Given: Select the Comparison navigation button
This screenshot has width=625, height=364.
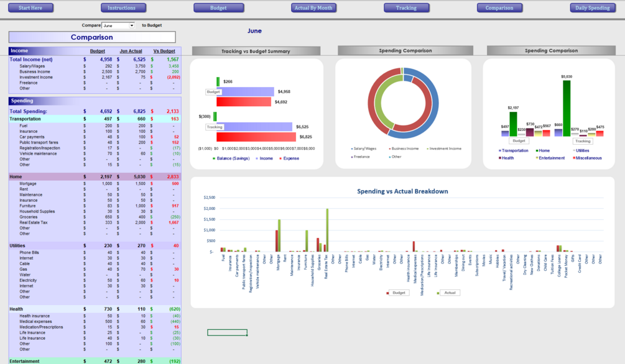Looking at the screenshot, I should (x=499, y=7).
